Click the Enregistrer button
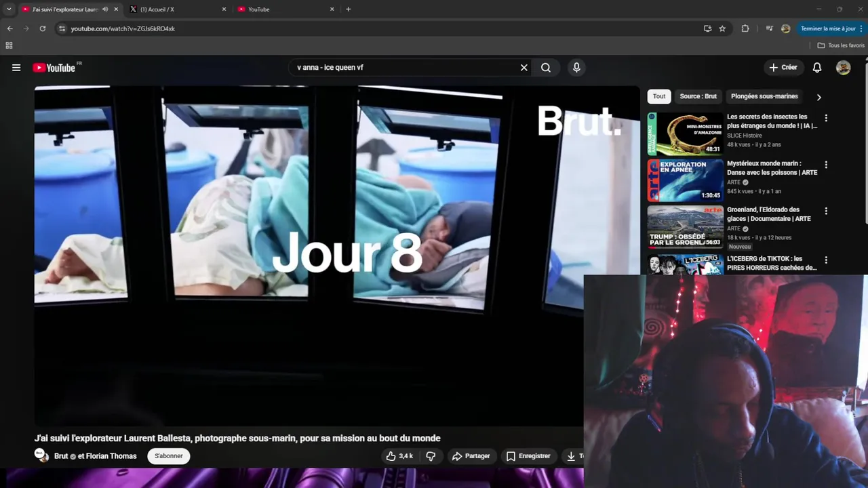Viewport: 868px width, 488px height. point(528,456)
